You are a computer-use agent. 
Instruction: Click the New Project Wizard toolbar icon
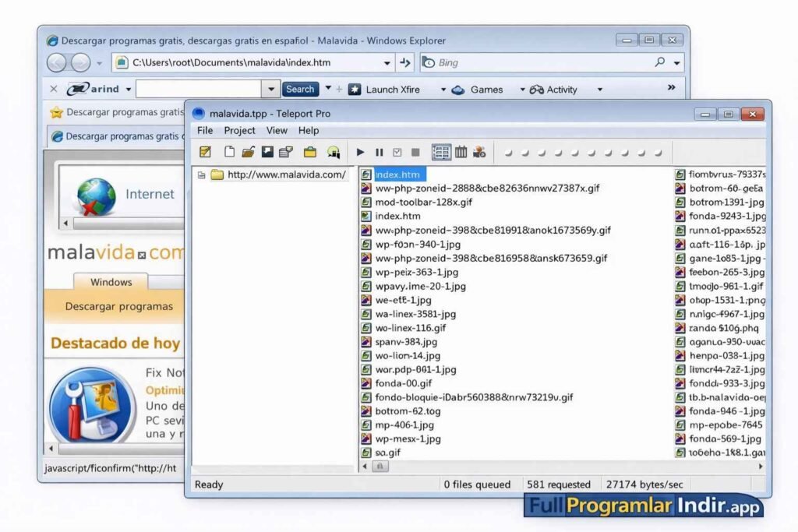[x=205, y=153]
